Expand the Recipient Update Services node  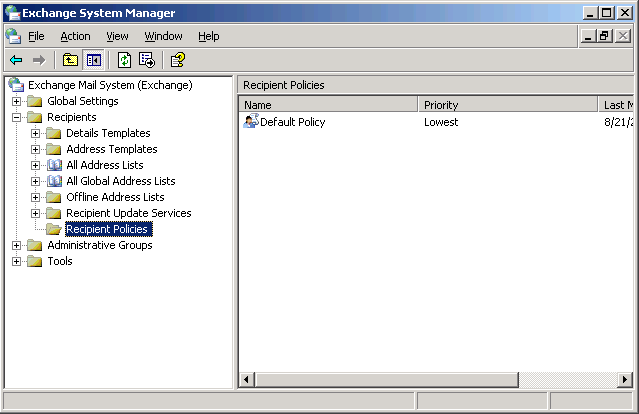coord(35,213)
